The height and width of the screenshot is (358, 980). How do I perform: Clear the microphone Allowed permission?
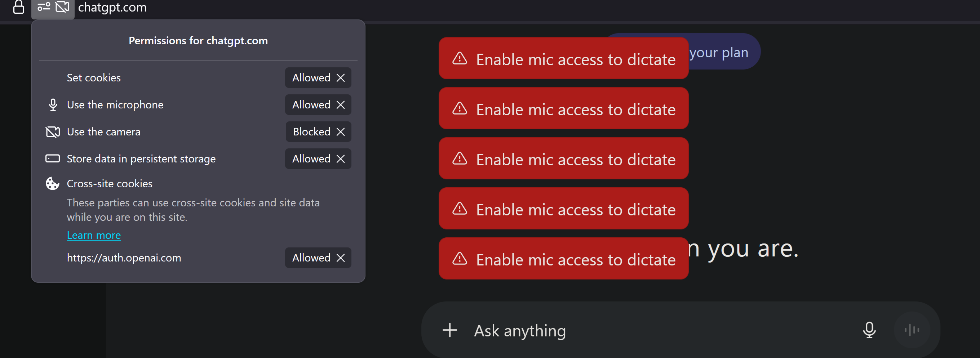[341, 104]
